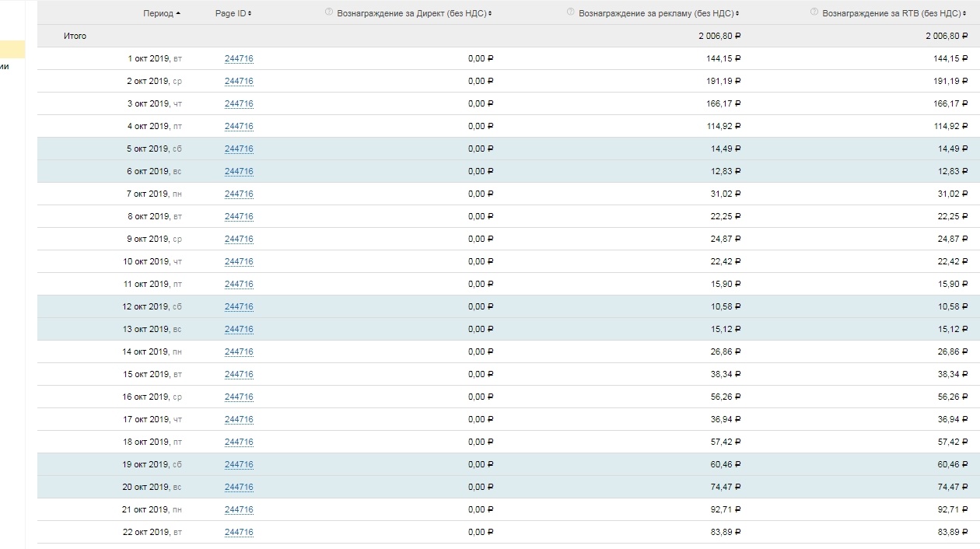The image size is (980, 549).
Task: Open Page ID 244716 for 19 окт 2019
Action: pos(239,464)
